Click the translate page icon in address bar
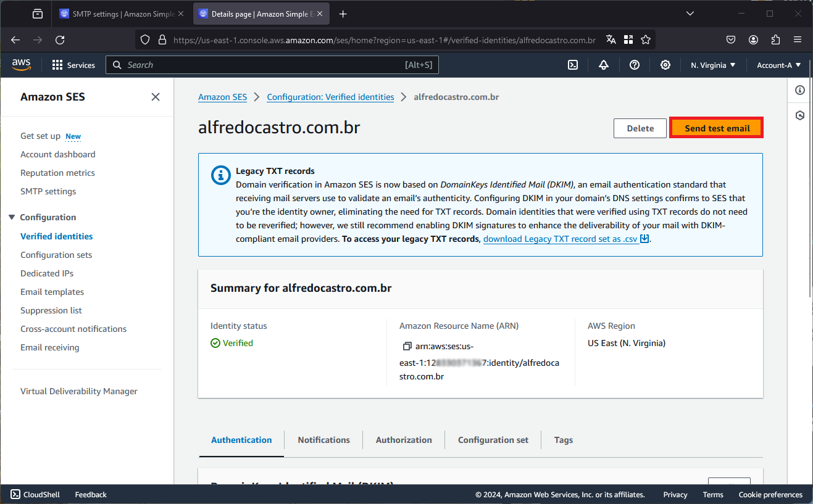 [x=611, y=39]
